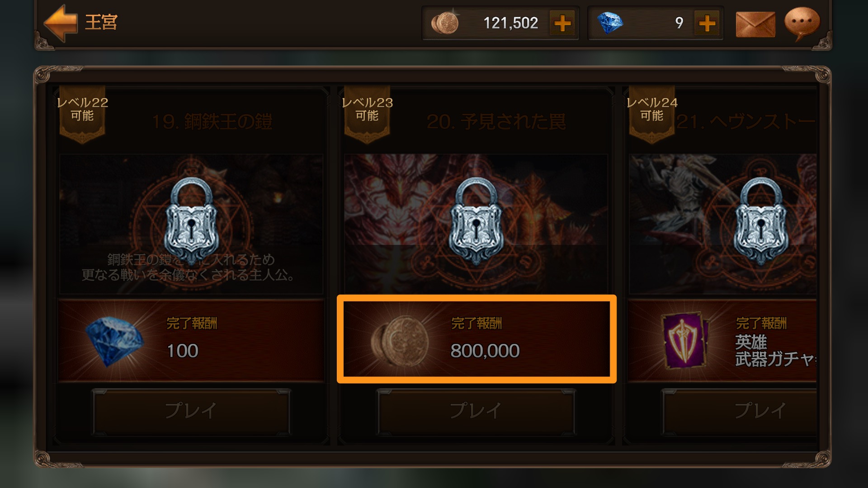
Task: Select chapter title 20. 予見された罠
Action: (x=496, y=122)
